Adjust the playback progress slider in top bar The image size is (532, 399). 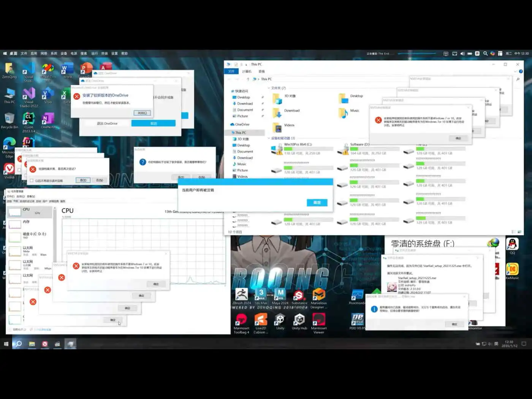pos(417,54)
